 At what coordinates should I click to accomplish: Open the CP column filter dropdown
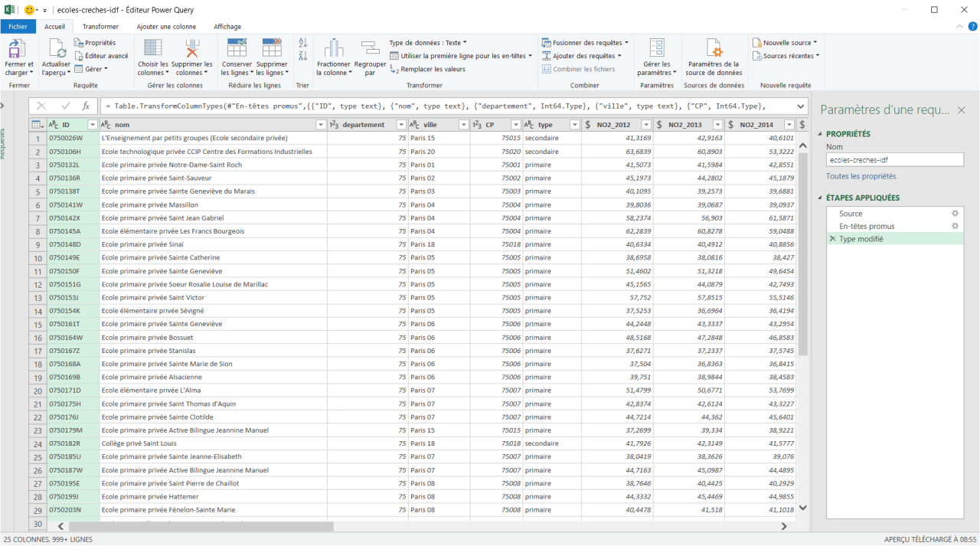coord(516,124)
